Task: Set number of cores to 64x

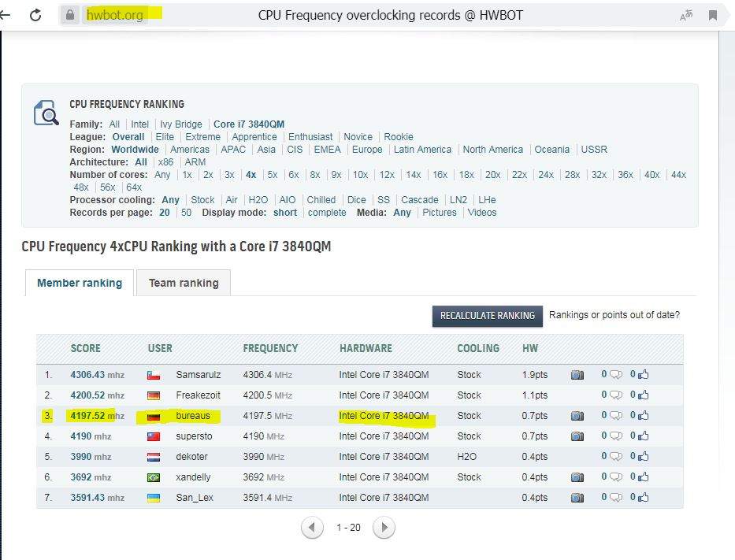Action: pyautogui.click(x=134, y=187)
